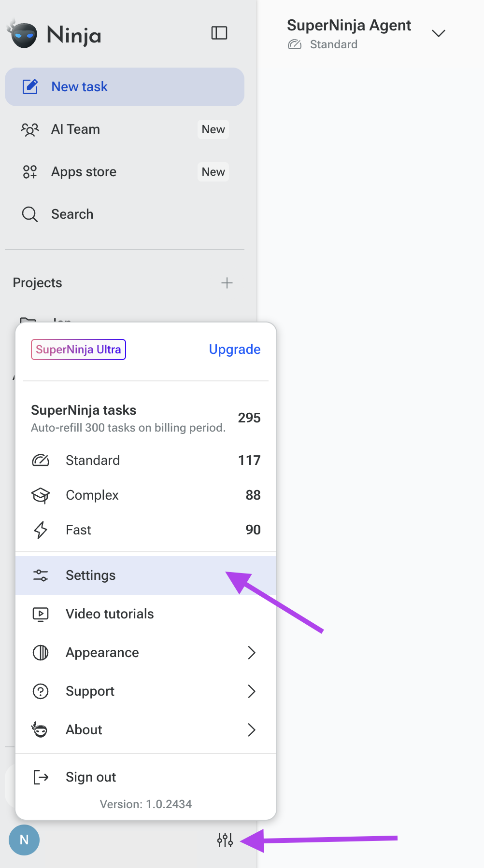Click the Auto-refill 300 tasks description

click(128, 428)
